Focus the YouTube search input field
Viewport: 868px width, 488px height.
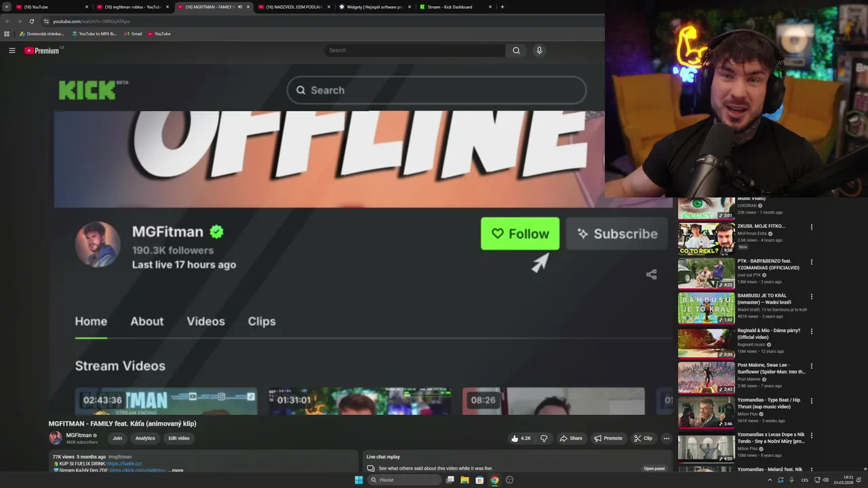(x=414, y=50)
